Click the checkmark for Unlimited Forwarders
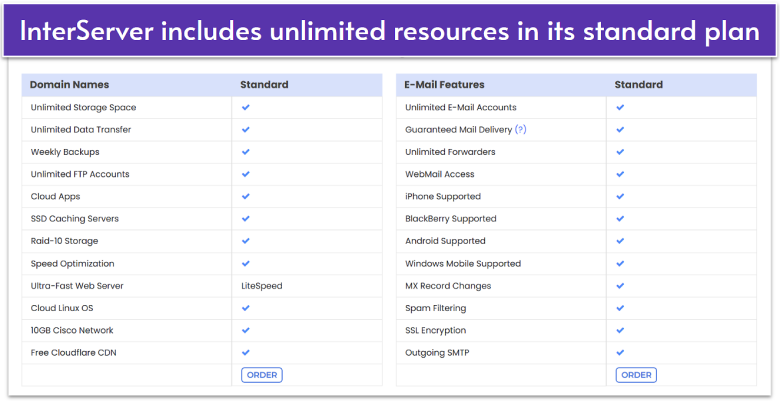This screenshot has height=401, width=780. point(620,152)
